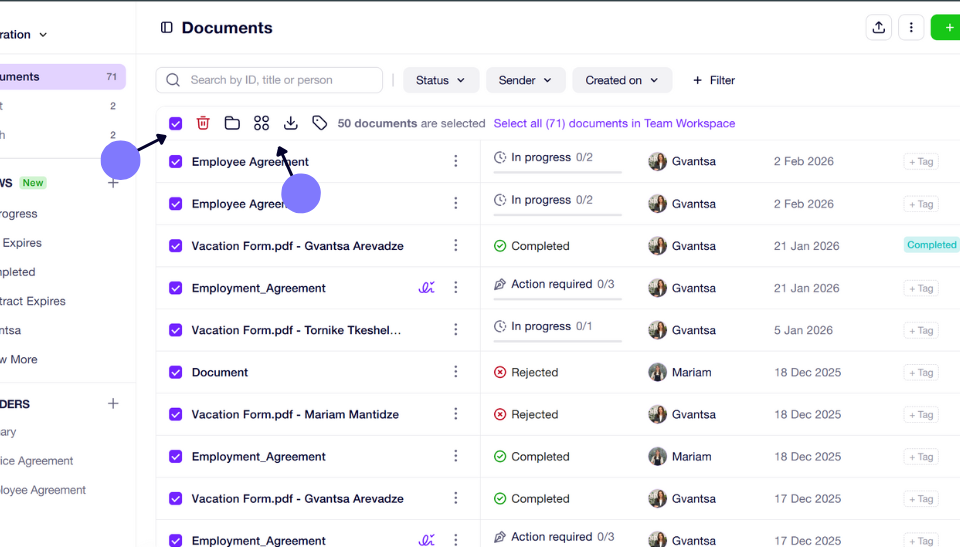Open Service Agreement folder in sidebar
This screenshot has width=960, height=547.
coord(37,461)
